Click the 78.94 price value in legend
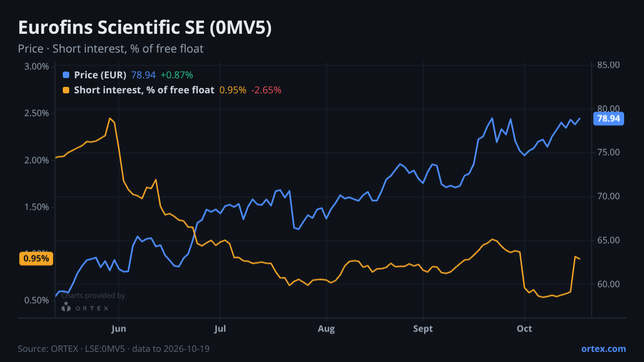 click(x=143, y=75)
